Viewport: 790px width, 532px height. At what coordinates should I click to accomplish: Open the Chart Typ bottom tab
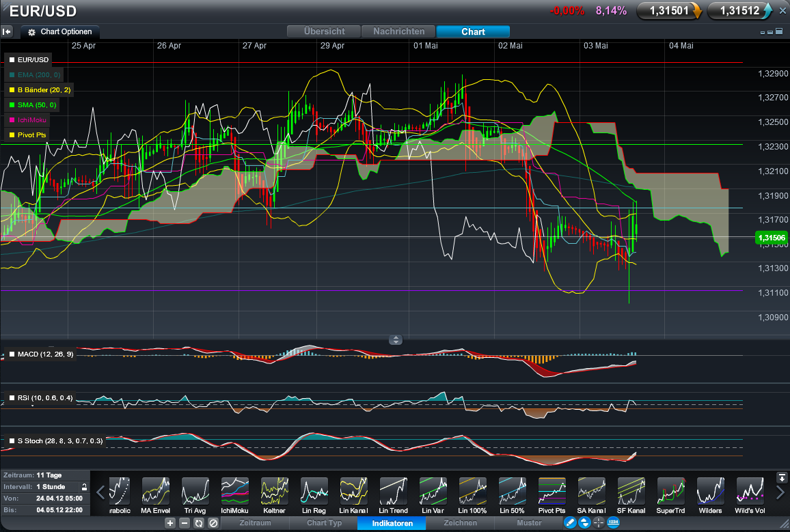(324, 523)
